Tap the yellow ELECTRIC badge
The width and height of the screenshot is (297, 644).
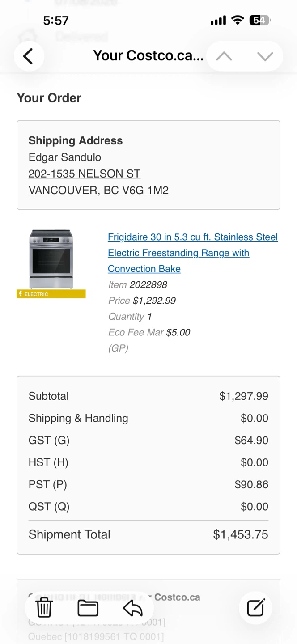tap(51, 294)
